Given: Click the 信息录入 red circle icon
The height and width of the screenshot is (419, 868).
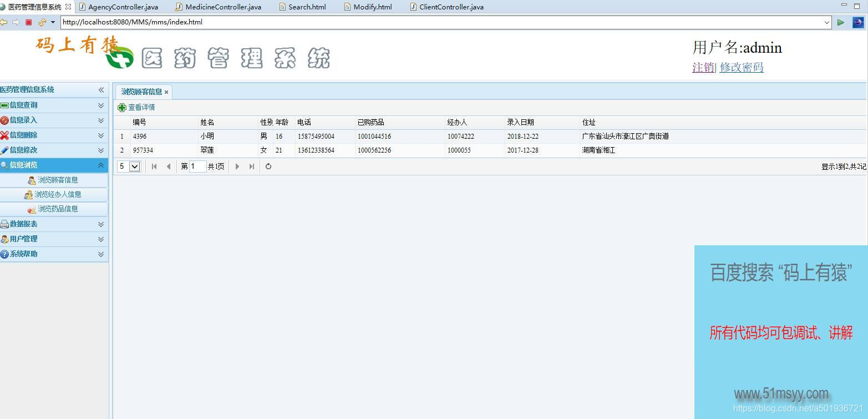Looking at the screenshot, I should tap(4, 120).
